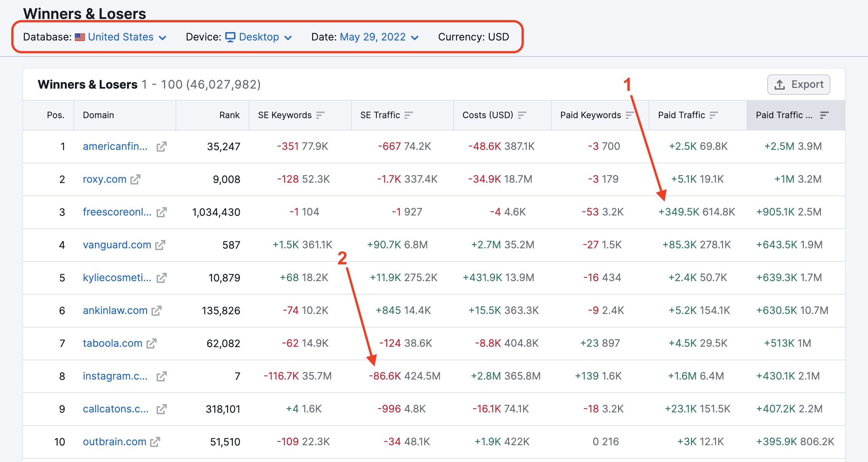Image resolution: width=868 pixels, height=462 pixels.
Task: Open external link icon for kyliecosmeti domain
Action: pyautogui.click(x=161, y=278)
